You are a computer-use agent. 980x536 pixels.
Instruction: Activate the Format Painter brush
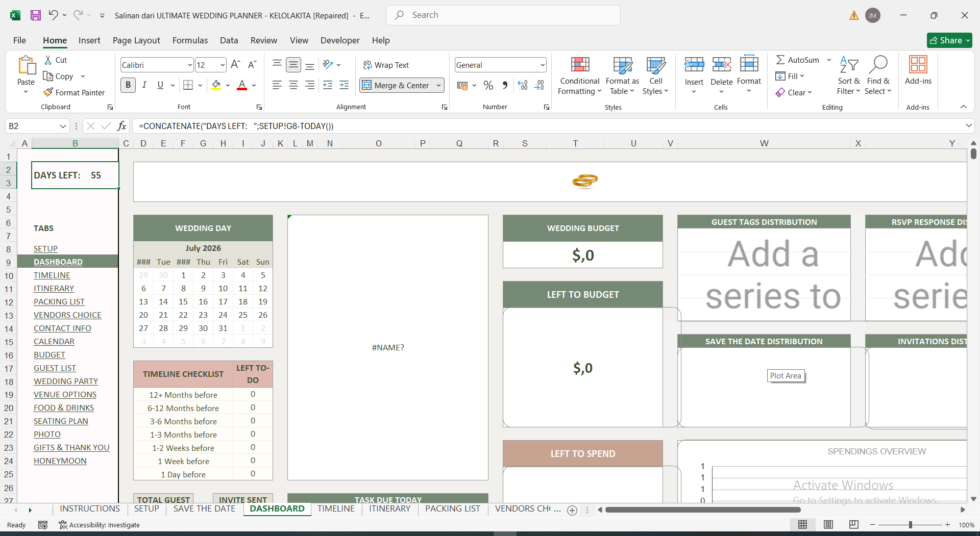pyautogui.click(x=74, y=92)
